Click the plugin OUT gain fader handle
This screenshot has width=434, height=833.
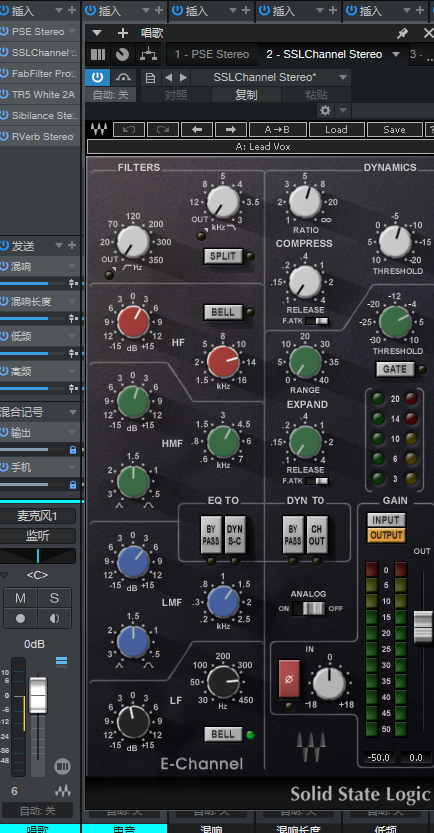point(423,627)
